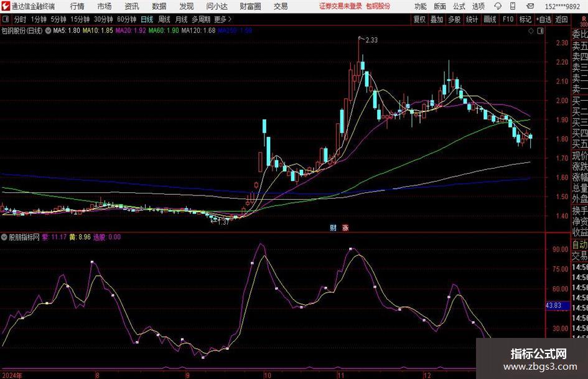588x379 pixels.
Task: Click the 紫: 11.17 indicator value
Action: pyautogui.click(x=54, y=237)
